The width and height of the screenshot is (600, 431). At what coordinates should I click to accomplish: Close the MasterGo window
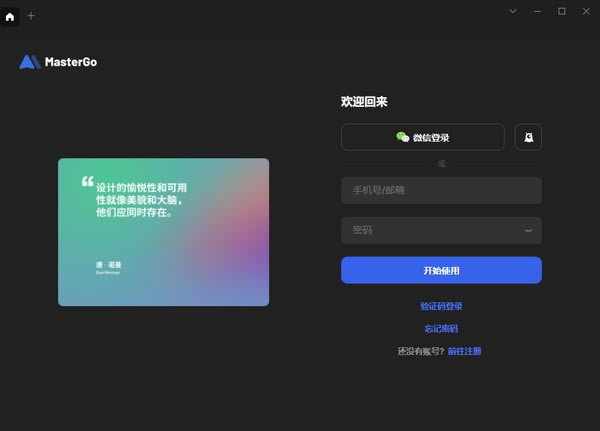click(585, 11)
